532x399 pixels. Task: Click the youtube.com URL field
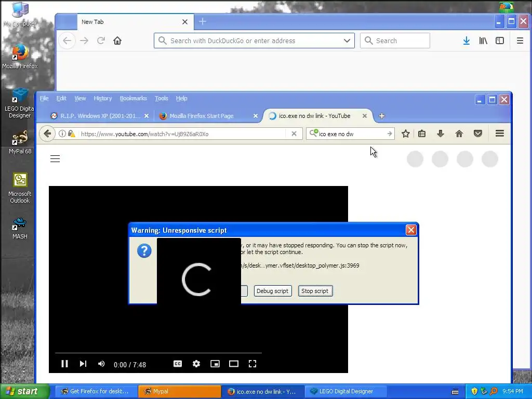pos(183,134)
